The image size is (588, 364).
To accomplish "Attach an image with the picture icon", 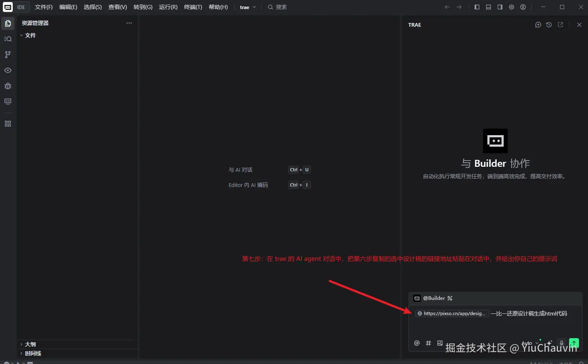I will click(440, 343).
